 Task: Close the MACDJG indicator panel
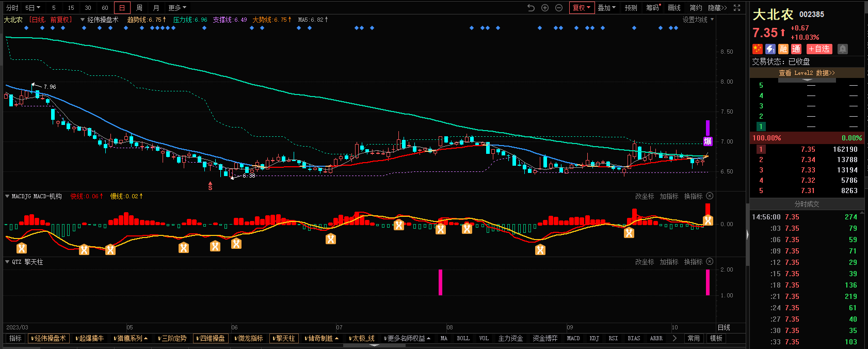click(710, 196)
